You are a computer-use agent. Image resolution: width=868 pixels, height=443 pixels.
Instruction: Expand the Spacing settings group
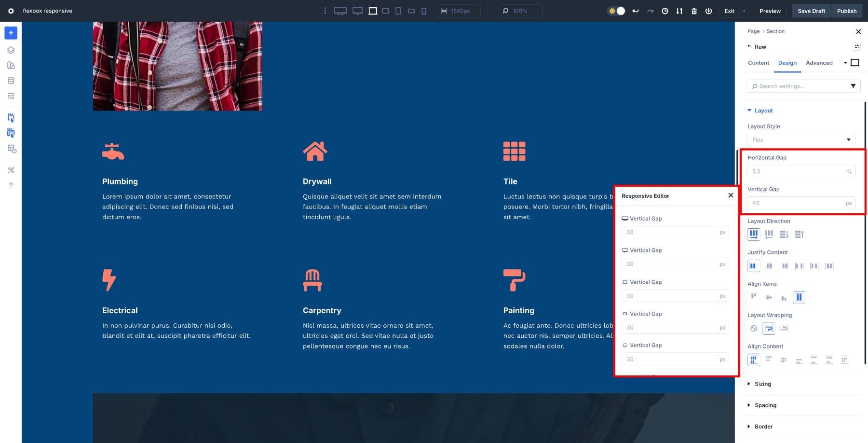[x=765, y=405]
